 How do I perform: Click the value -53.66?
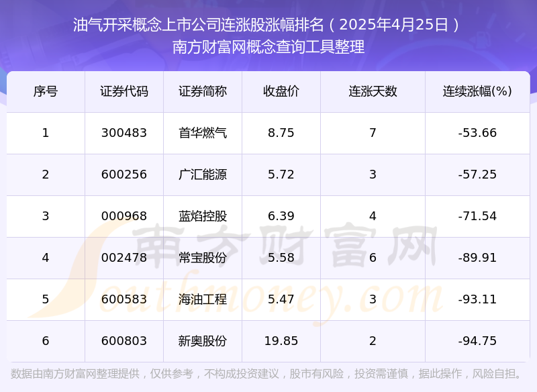click(x=477, y=133)
